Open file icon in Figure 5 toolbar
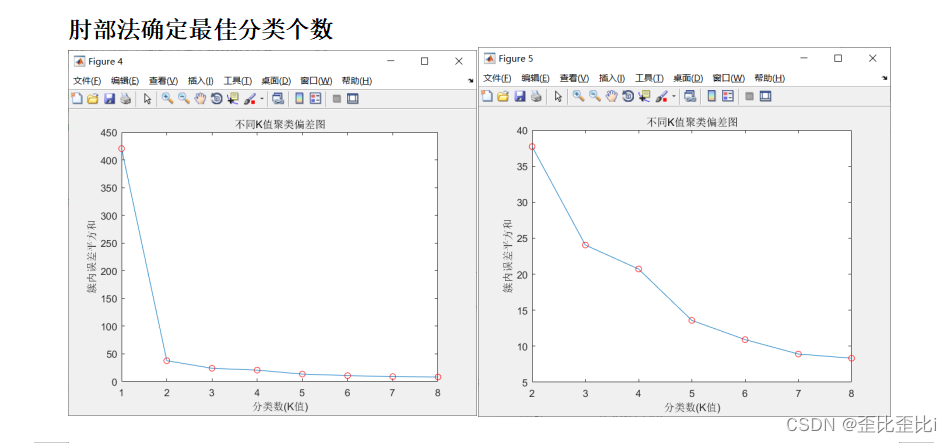The width and height of the screenshot is (952, 443). [503, 96]
